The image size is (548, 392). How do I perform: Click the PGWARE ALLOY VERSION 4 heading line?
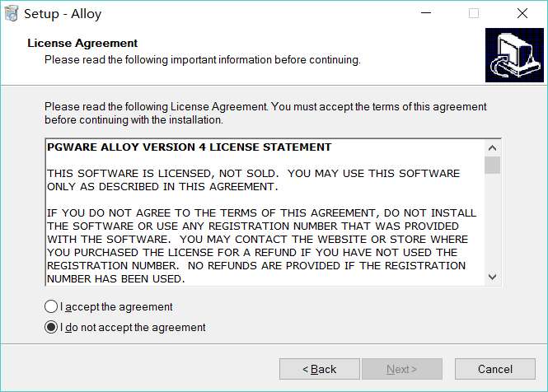pyautogui.click(x=189, y=147)
